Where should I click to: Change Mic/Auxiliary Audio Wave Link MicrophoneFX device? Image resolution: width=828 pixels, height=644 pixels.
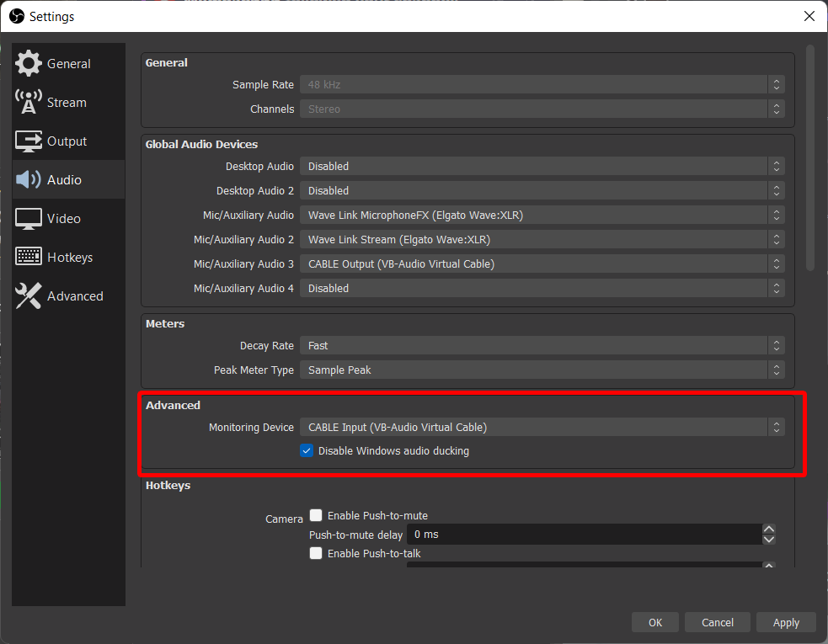[542, 215]
